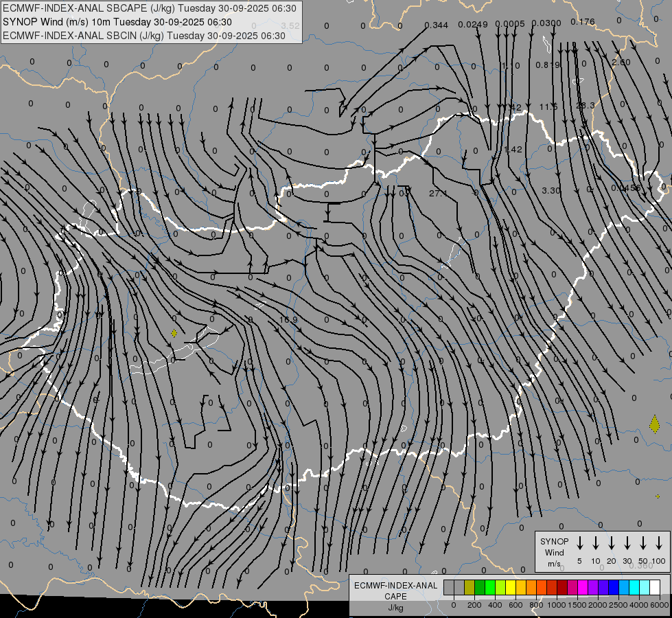Image resolution: width=672 pixels, height=618 pixels.
Task: Select the white swatch ending at 6000
Action: coord(654,587)
